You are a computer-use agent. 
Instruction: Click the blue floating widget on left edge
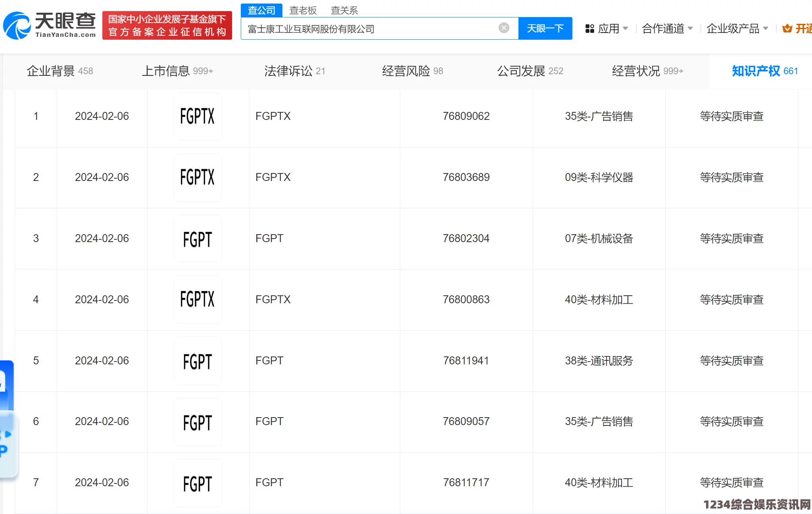pyautogui.click(x=7, y=385)
